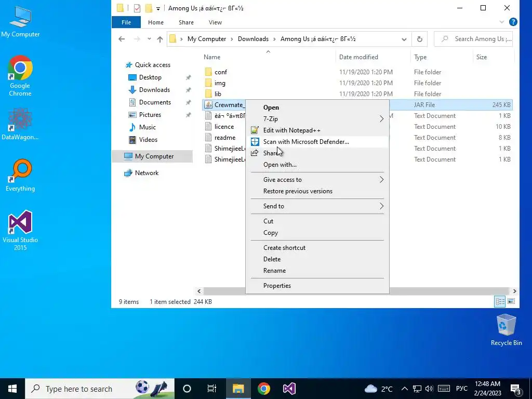Open notification center icon
532x399 pixels.
coord(516,389)
